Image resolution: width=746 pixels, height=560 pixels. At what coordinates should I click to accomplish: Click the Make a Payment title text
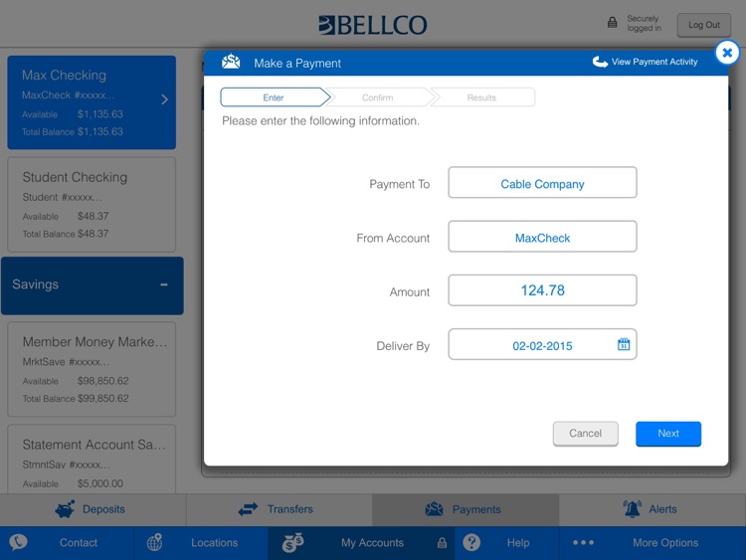pyautogui.click(x=297, y=64)
